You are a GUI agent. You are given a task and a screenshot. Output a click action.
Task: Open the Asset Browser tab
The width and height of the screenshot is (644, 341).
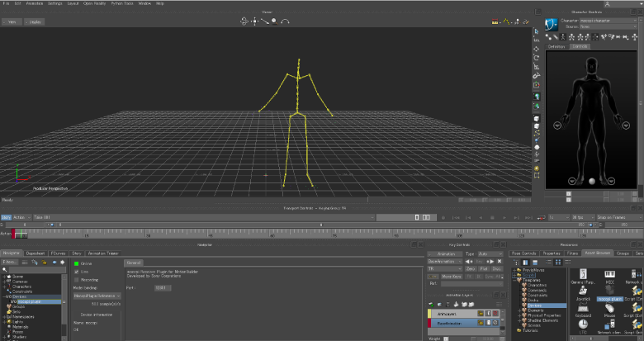(597, 253)
